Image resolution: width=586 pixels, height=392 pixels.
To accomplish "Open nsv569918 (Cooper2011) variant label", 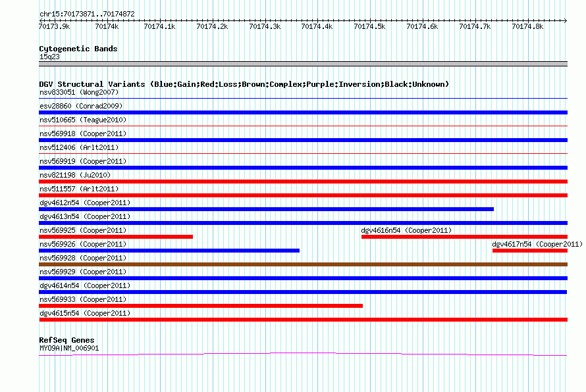I will pyautogui.click(x=83, y=134).
